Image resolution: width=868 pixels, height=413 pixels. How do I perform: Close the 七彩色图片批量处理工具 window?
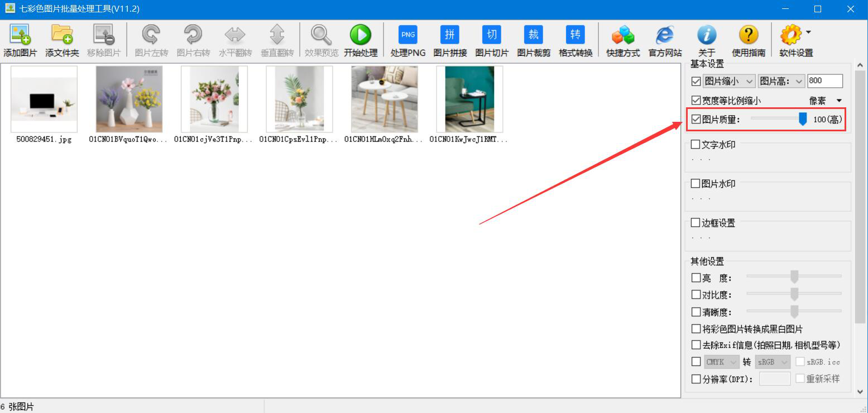(851, 9)
